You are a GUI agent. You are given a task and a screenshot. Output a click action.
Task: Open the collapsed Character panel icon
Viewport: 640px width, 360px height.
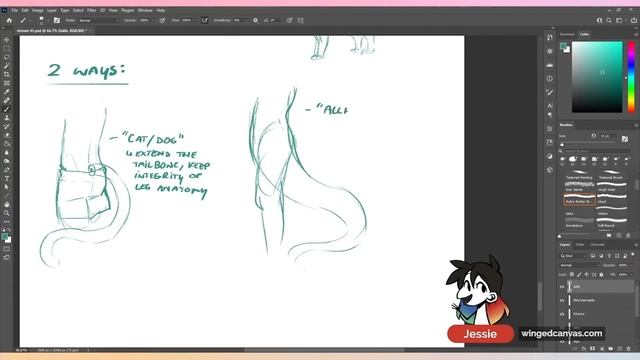pyautogui.click(x=550, y=106)
